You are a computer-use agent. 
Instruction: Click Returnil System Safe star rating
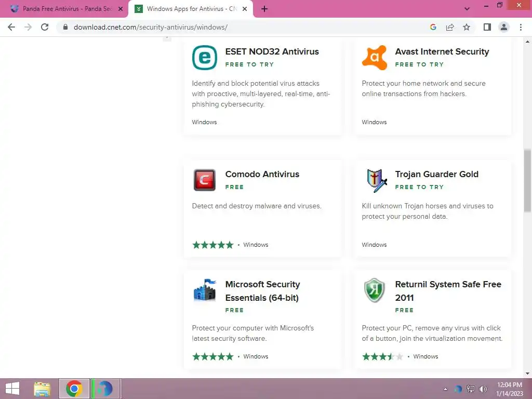383,356
